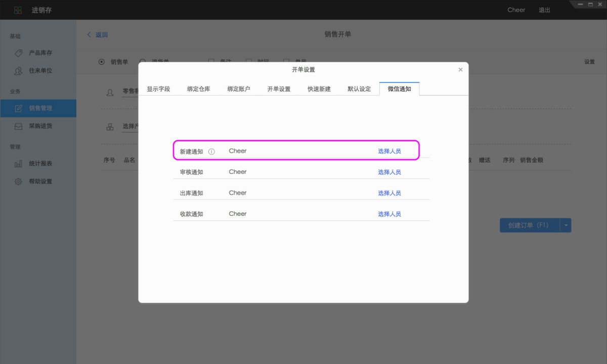Click Cheer in the 出库通知 row
This screenshot has height=364, width=607.
click(x=238, y=193)
